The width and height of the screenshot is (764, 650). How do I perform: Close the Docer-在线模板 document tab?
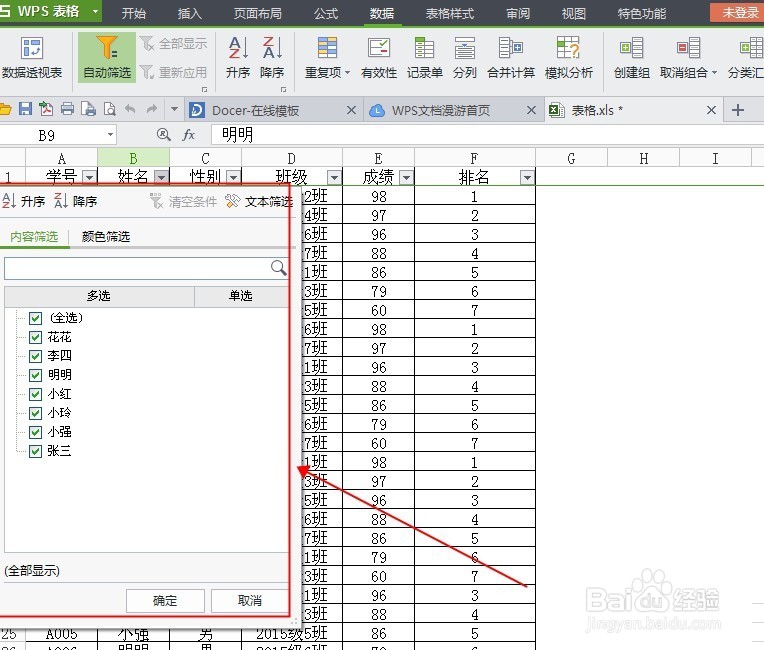tap(351, 110)
